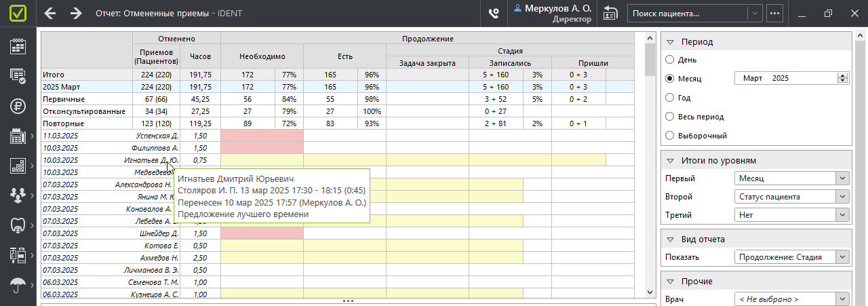
Task: Click the forward arrow in title bar
Action: (76, 13)
